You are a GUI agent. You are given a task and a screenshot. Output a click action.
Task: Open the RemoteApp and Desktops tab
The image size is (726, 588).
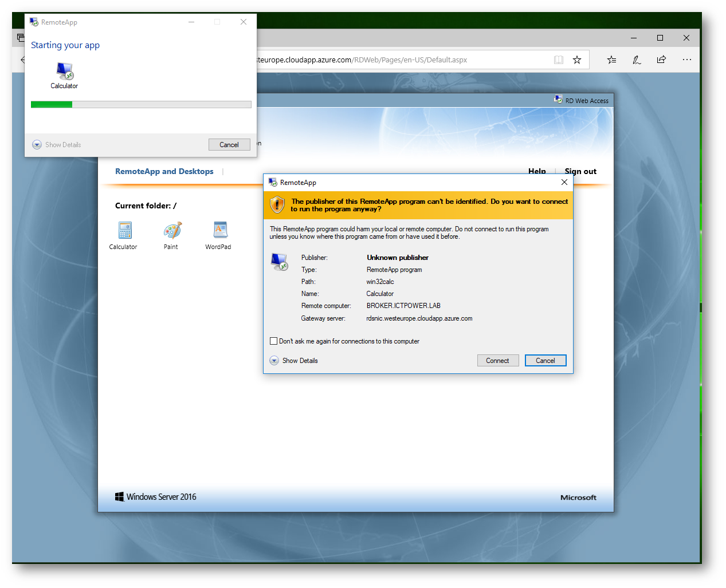[x=164, y=171]
